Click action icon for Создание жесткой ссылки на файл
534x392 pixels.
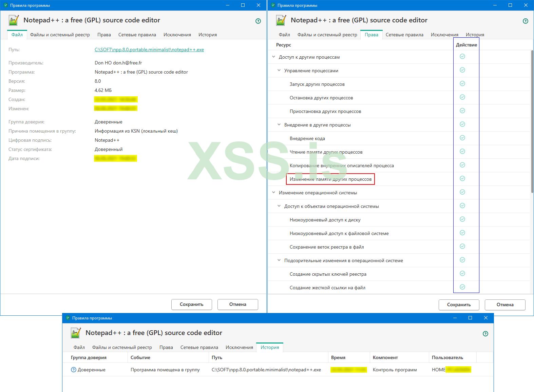(462, 287)
